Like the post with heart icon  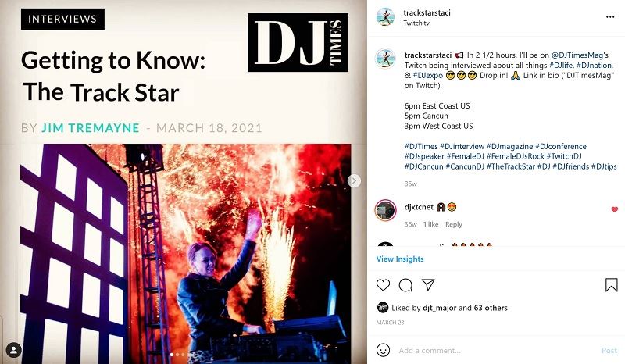click(x=383, y=284)
